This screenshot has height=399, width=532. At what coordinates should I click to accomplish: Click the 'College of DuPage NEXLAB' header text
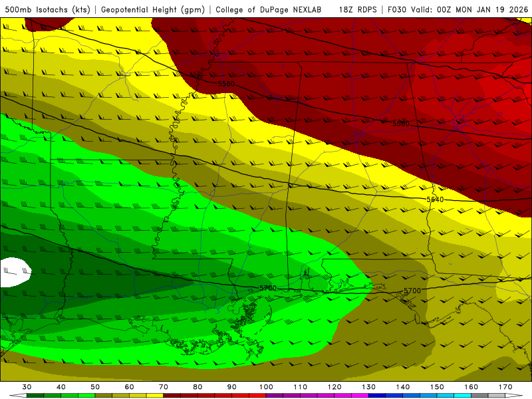point(269,10)
